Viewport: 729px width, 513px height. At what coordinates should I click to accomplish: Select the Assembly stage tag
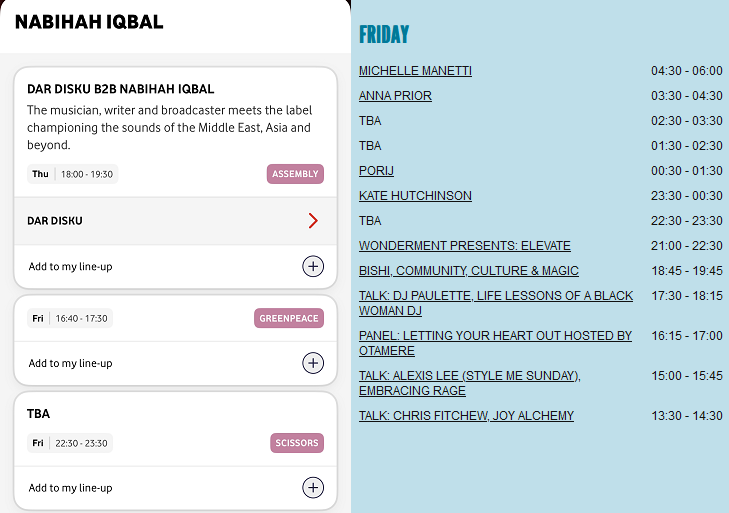(295, 174)
